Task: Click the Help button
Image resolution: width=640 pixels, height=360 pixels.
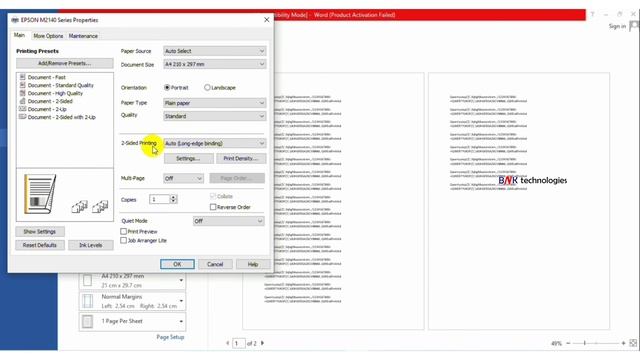Action: (x=253, y=264)
